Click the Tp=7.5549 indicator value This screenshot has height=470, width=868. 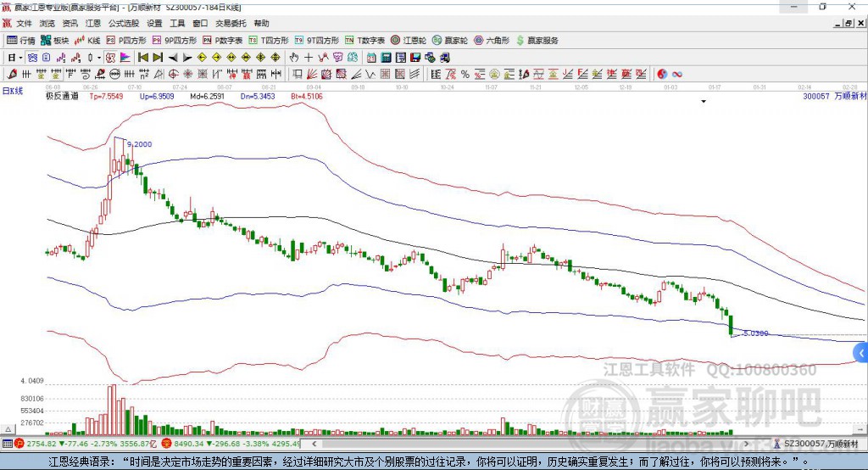[x=106, y=97]
